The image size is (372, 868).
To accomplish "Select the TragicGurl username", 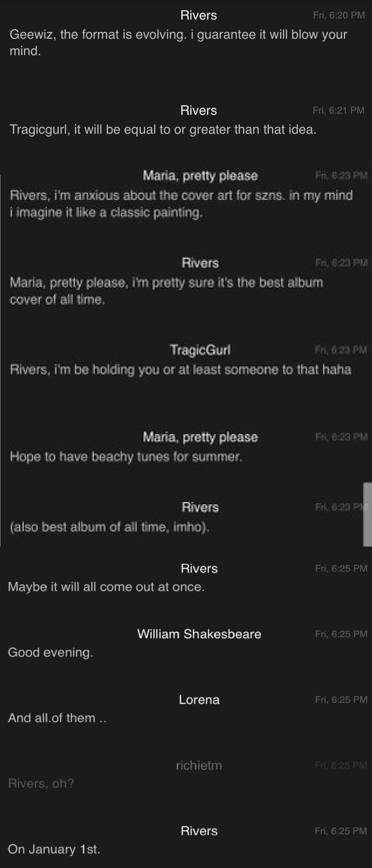I will click(x=200, y=350).
